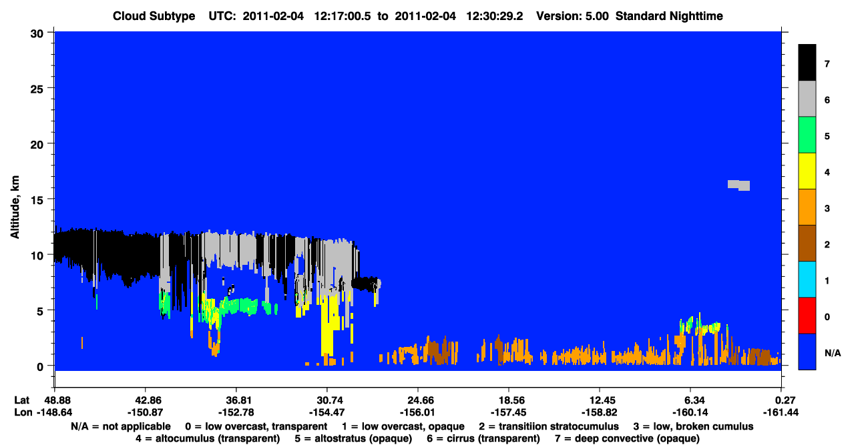868x445 pixels.
Task: Click the orange colorbar swatch labeled 3
Action: (x=807, y=207)
